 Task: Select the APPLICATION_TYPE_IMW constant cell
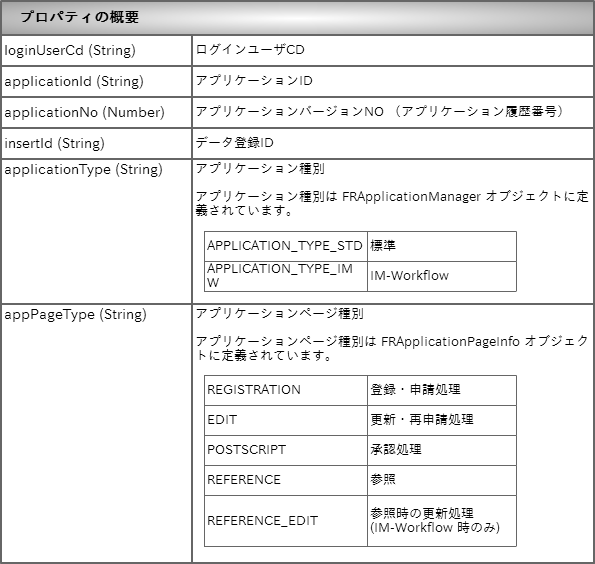[286, 276]
